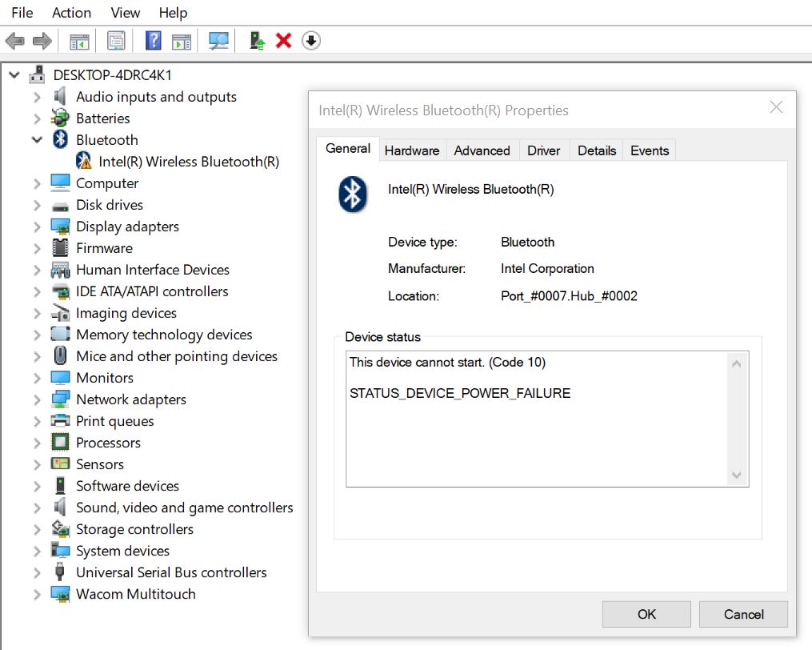Switch to the Details tab

point(597,150)
